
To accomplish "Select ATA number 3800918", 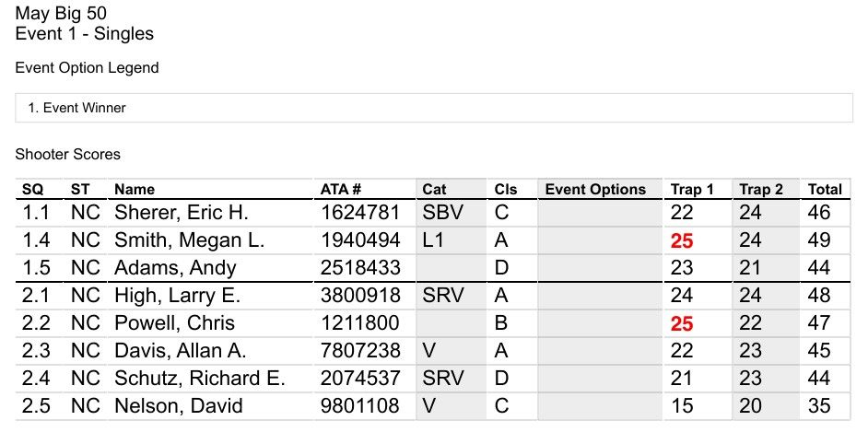I will coord(360,296).
